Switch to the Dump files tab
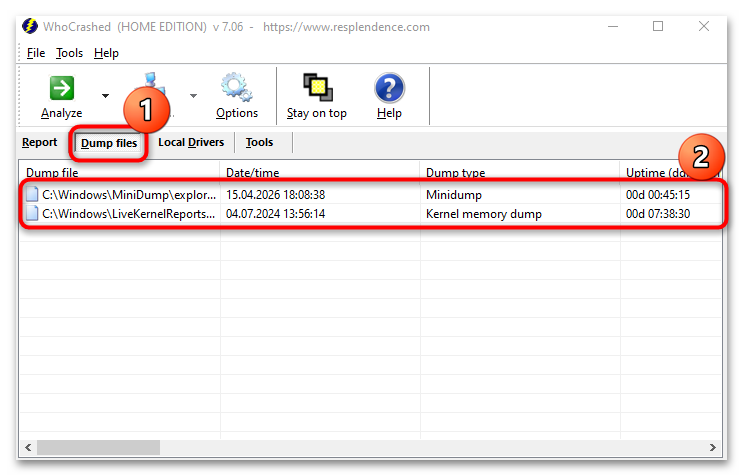 [109, 143]
